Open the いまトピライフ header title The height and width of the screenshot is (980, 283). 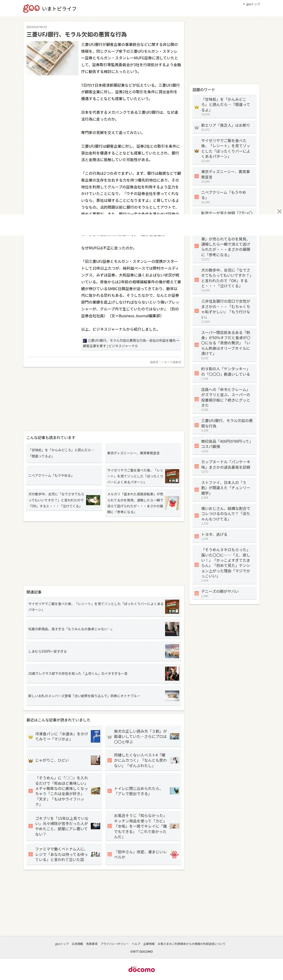[x=59, y=9]
